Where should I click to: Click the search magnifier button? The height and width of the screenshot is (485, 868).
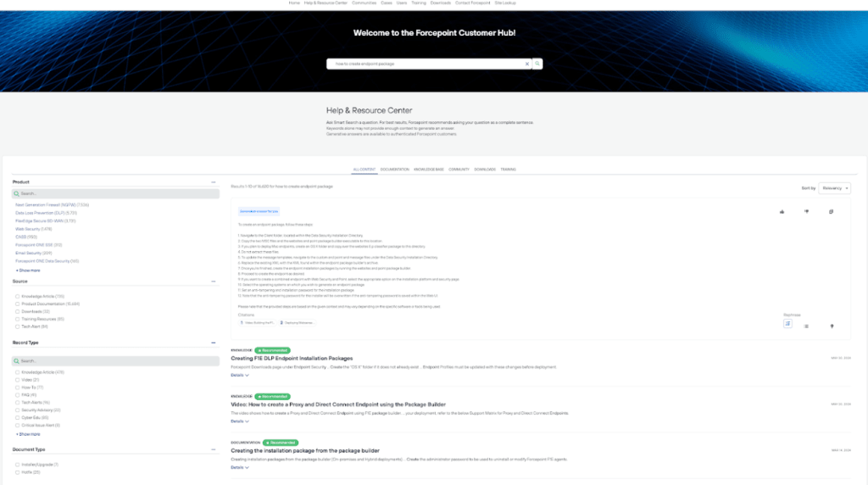point(537,64)
